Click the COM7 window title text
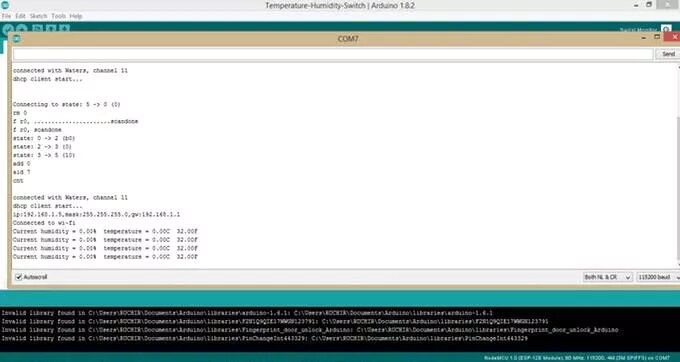 click(x=348, y=39)
